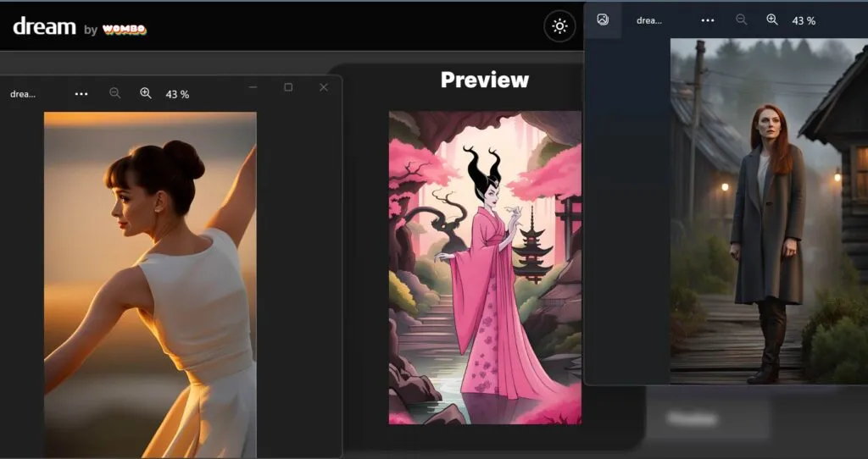Click the 'drea...' file name in right window
The width and height of the screenshot is (868, 459).
[x=649, y=20]
